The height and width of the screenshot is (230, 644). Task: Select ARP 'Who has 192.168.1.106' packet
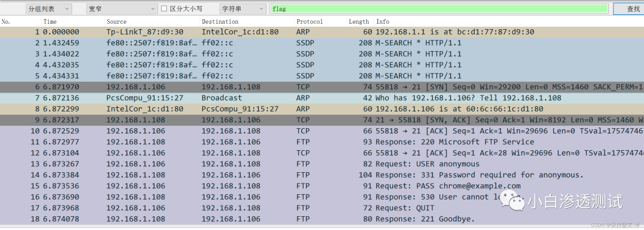click(x=322, y=98)
